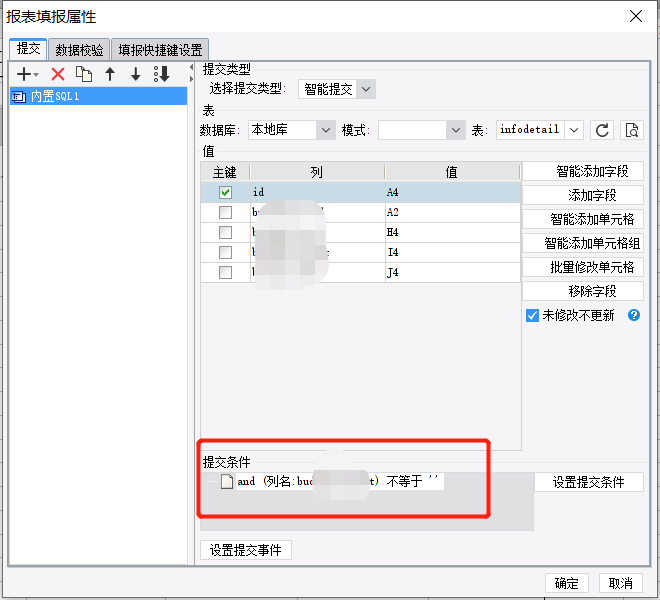
Task: Check primary key box in the J4 row
Action: pos(225,272)
